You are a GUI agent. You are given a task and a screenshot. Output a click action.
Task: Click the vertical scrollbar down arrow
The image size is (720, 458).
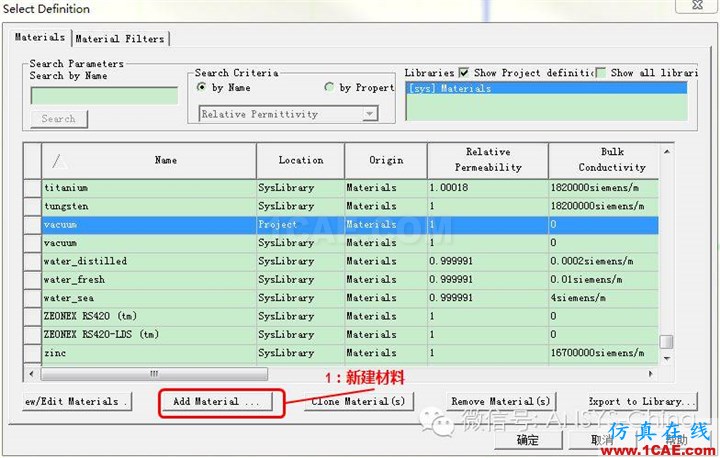667,358
